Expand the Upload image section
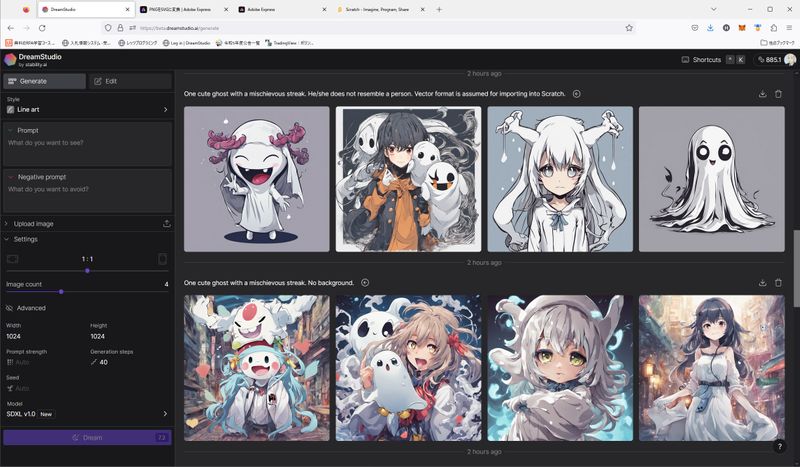This screenshot has width=800, height=467. [7, 224]
